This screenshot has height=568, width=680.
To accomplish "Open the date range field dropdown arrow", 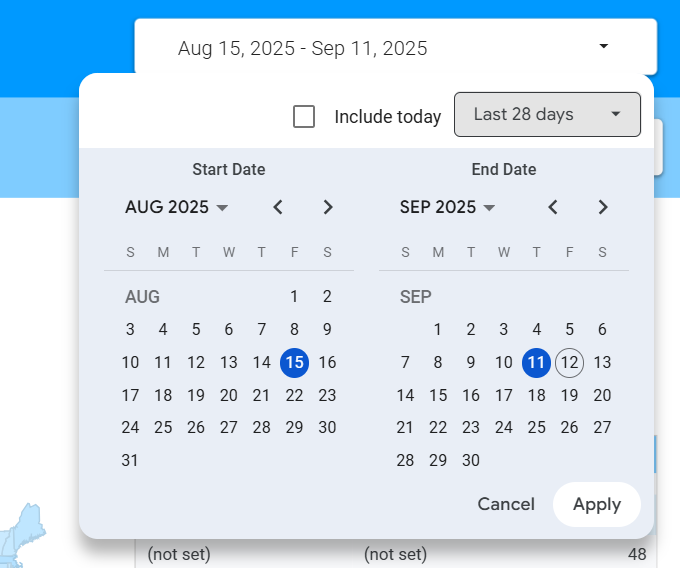I will [x=603, y=47].
